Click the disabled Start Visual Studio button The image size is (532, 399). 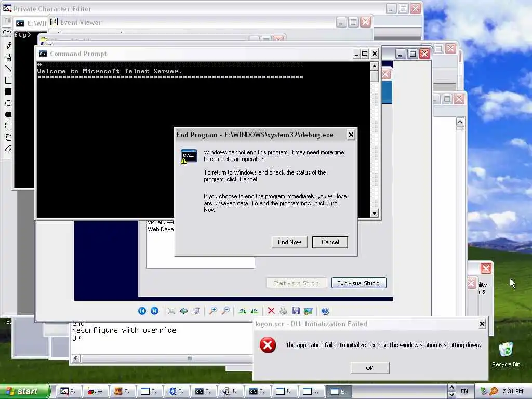coord(296,283)
